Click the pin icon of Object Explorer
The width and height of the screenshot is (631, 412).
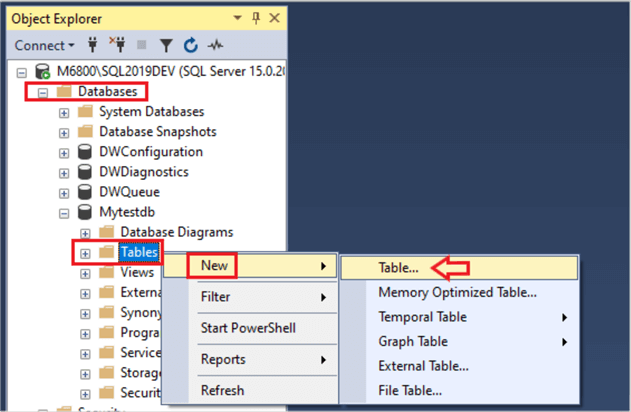click(257, 17)
